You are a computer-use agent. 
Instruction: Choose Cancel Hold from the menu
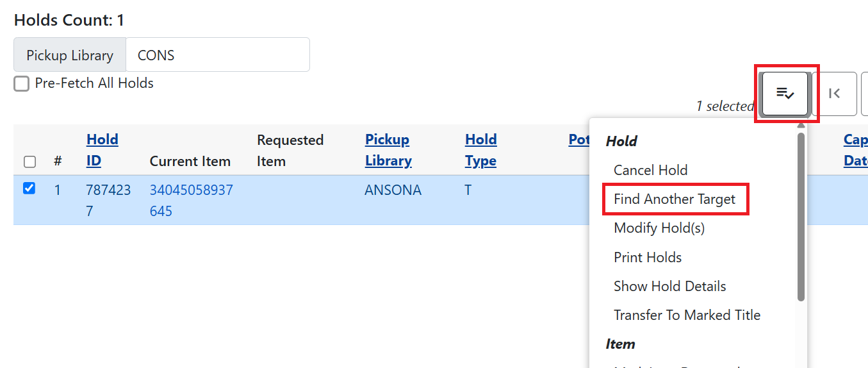(x=650, y=170)
